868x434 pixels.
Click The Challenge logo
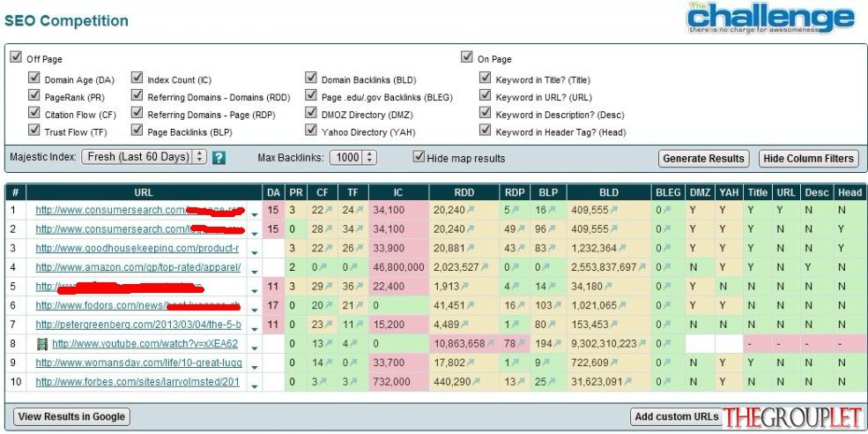[x=772, y=18]
